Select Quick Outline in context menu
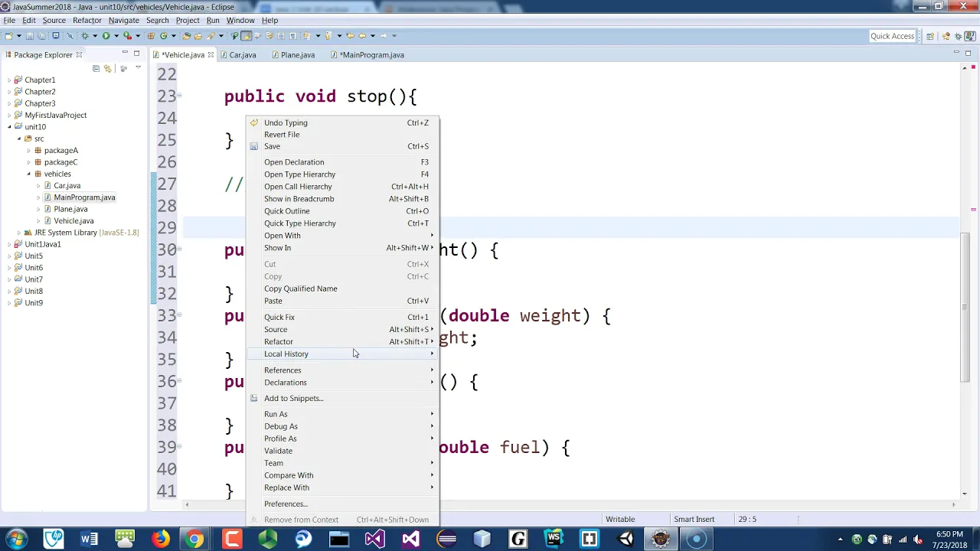 (x=343, y=211)
